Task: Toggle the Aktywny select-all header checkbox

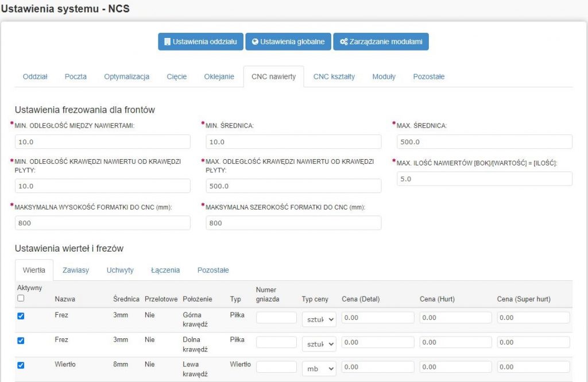Action: tap(21, 298)
